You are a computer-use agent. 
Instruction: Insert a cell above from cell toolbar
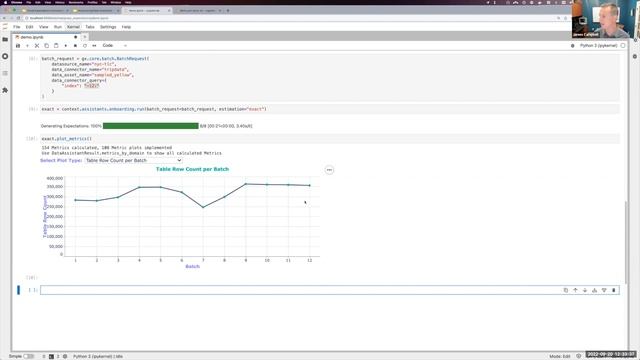click(x=594, y=290)
